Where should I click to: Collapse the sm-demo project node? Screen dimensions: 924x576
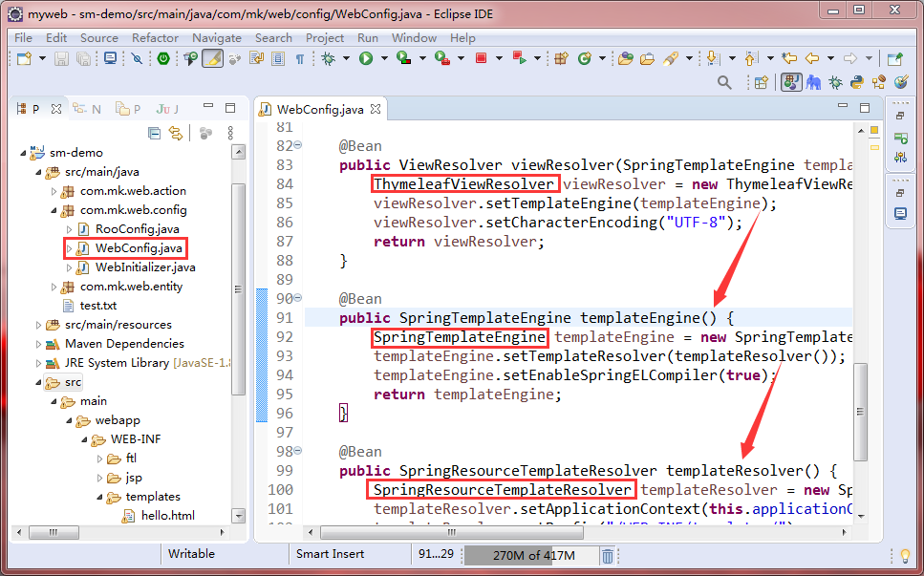pos(23,153)
